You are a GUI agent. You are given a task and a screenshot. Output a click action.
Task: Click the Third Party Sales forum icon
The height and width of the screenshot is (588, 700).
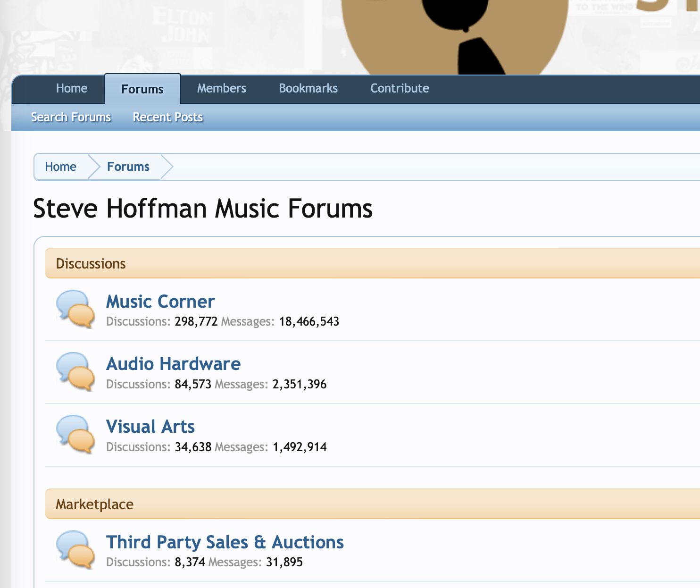coord(75,550)
